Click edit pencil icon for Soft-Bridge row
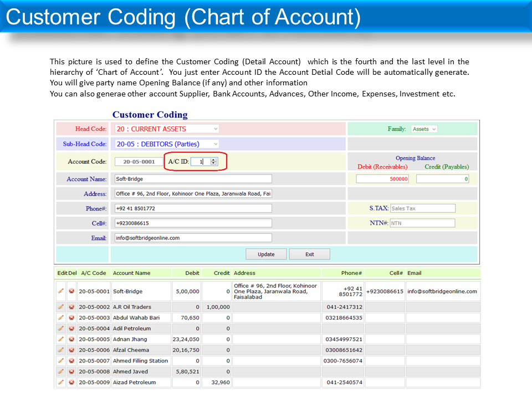532x399 pixels. 60,291
